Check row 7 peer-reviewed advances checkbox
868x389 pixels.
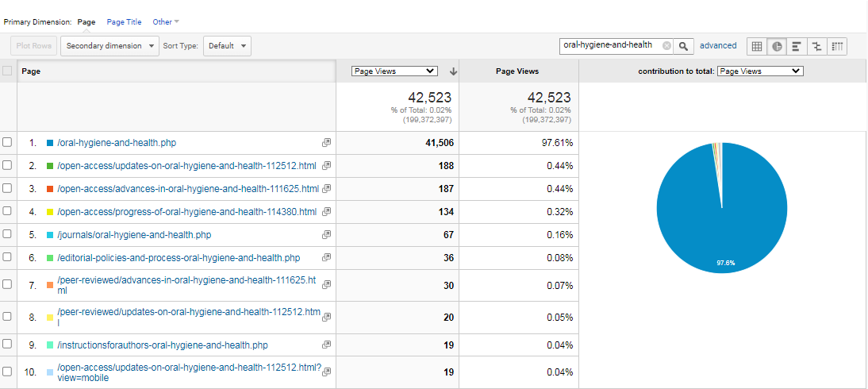pos(7,284)
